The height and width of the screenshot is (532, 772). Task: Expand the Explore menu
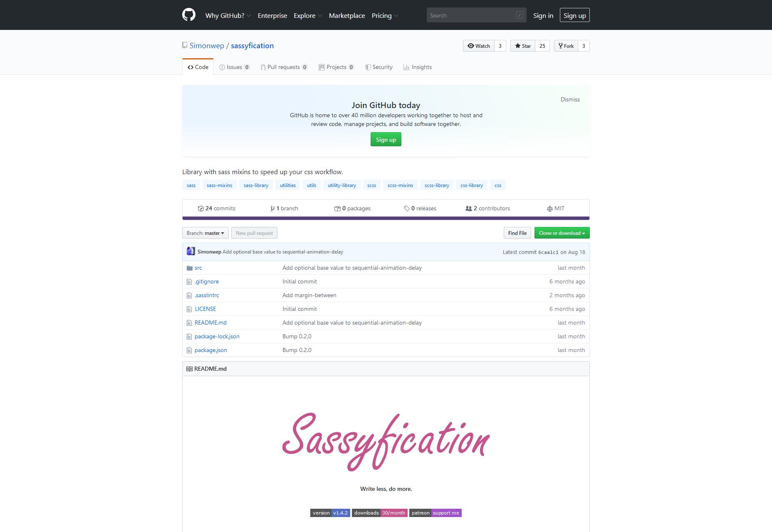click(308, 15)
